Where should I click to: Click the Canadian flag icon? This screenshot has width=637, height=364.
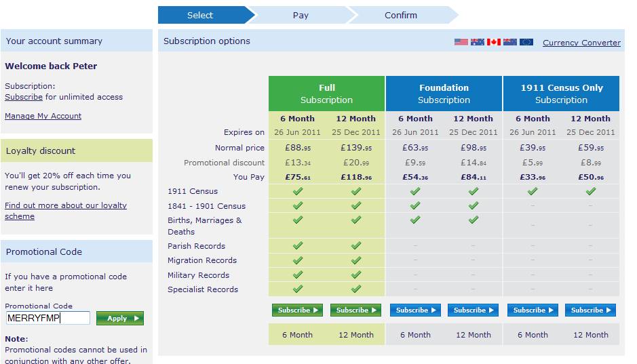[494, 42]
